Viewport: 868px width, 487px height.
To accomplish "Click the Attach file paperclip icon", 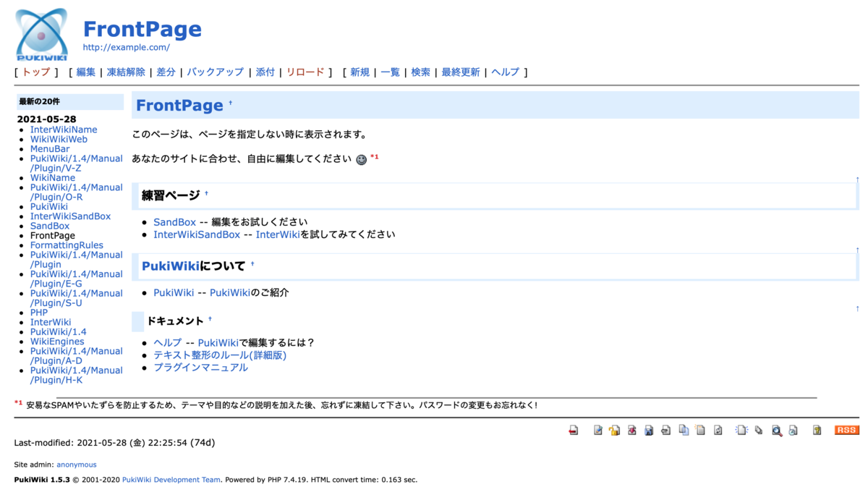I will [x=665, y=430].
